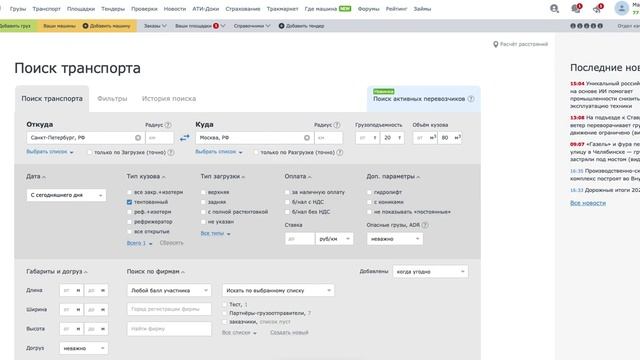Screen dimensions: 640x360
Task: Click the Сбросить body type link
Action: click(171, 243)
